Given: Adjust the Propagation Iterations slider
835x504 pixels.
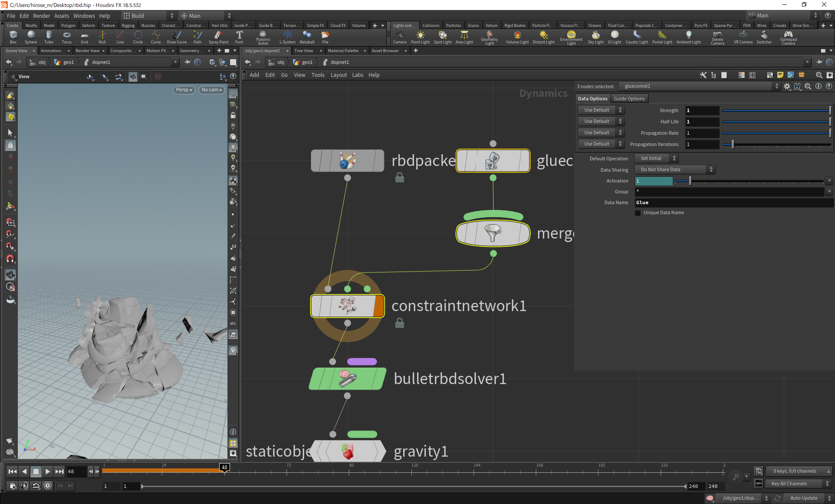Looking at the screenshot, I should coord(777,144).
